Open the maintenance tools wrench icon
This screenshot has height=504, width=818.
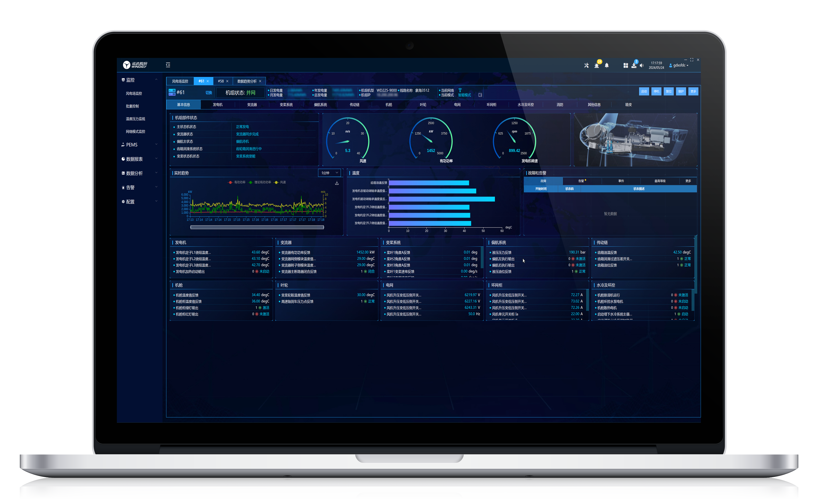[x=586, y=66]
